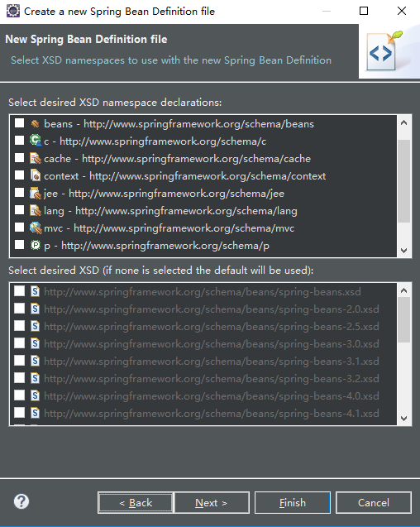
Task: Go back with the Back button
Action: 136,503
